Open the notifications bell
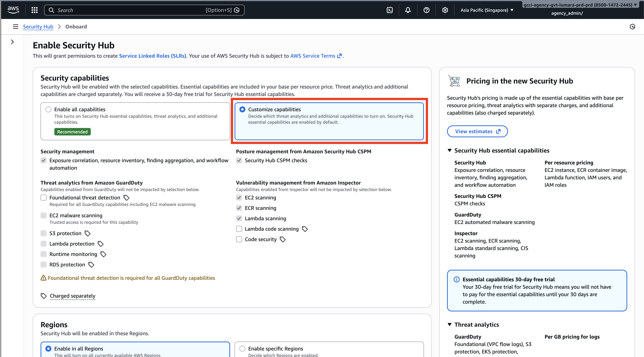 click(408, 10)
